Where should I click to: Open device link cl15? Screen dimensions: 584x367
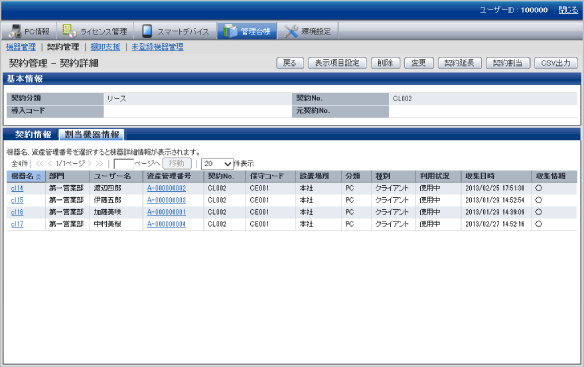click(17, 200)
